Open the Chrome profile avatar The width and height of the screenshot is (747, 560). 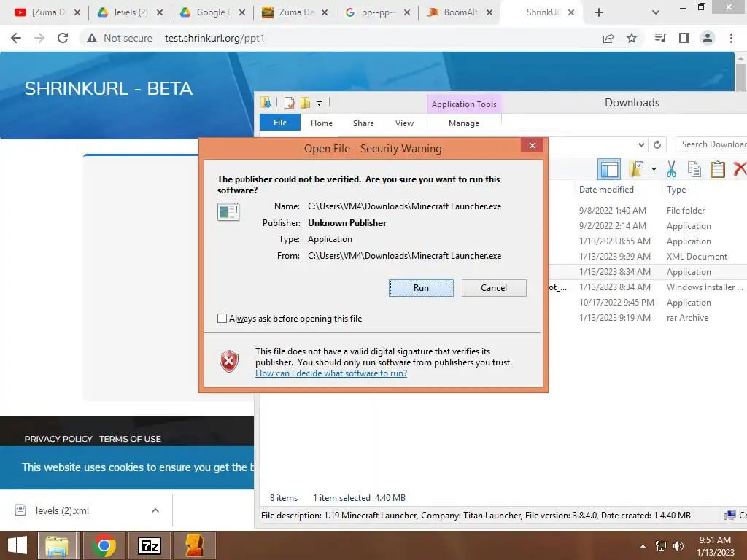click(708, 38)
